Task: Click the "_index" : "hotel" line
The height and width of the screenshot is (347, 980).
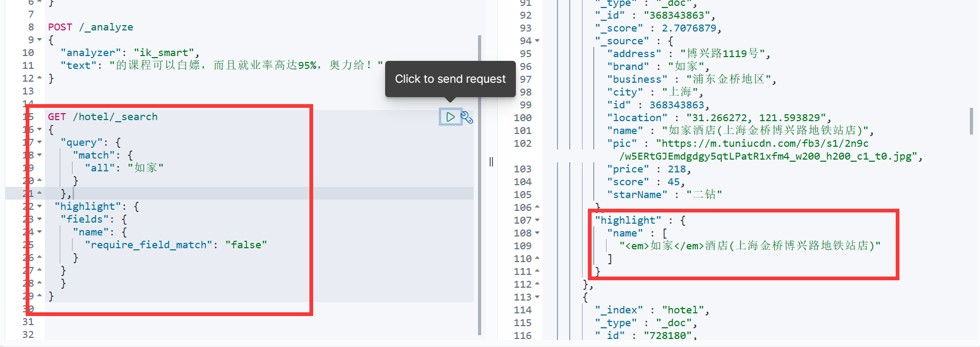Action: tap(652, 310)
